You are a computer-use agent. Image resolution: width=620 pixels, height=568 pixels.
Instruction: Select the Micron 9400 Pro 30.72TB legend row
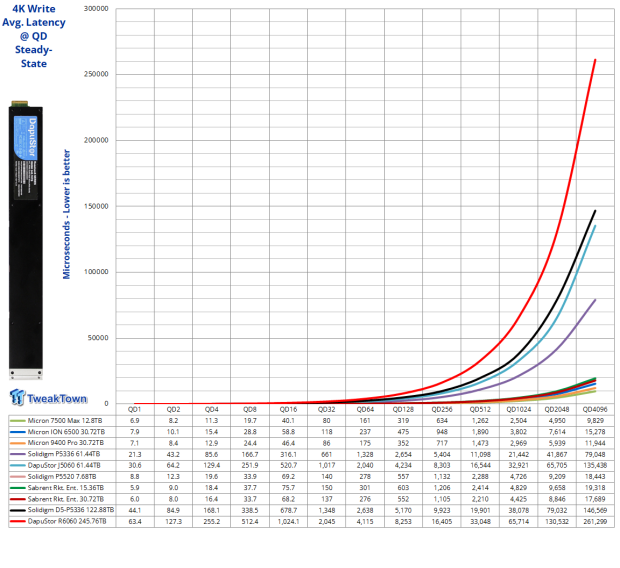62,443
